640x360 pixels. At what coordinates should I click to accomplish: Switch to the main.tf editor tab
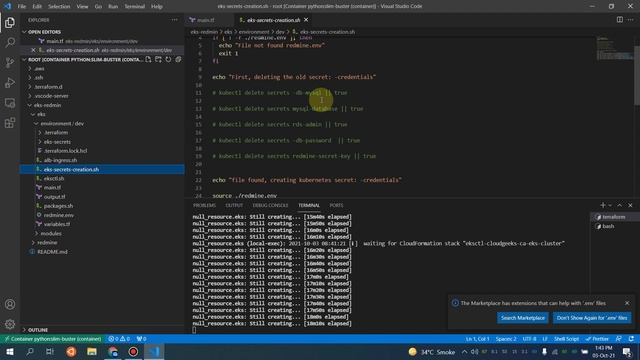(205, 20)
